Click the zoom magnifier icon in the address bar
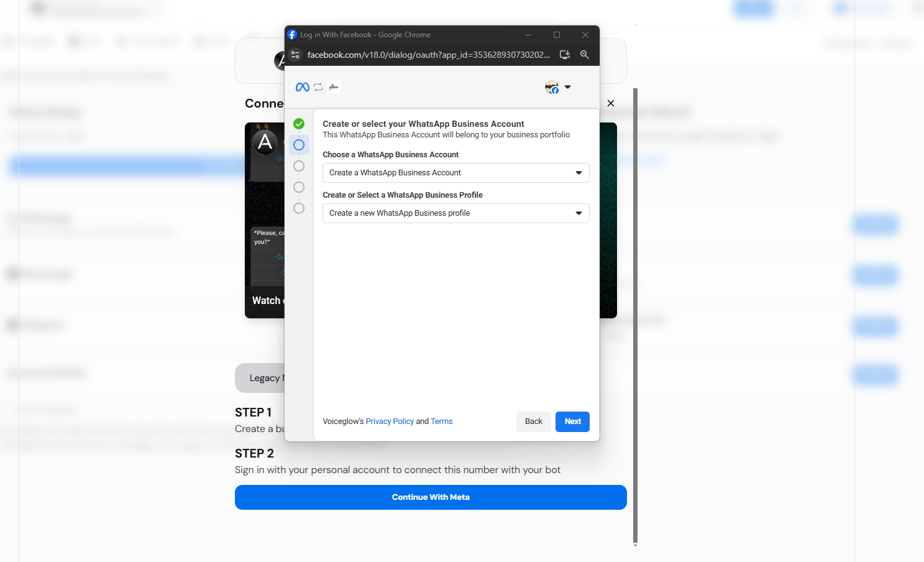This screenshot has width=924, height=562. click(584, 55)
